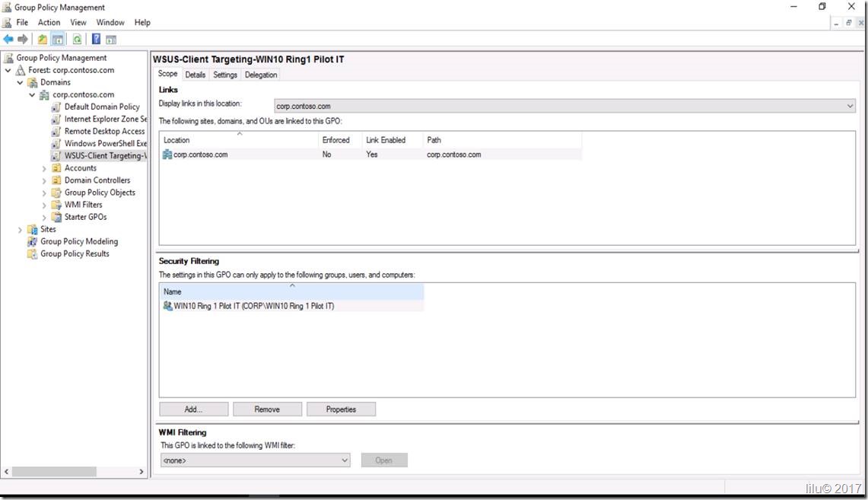Viewport: 868px width, 500px height.
Task: Click the Group Policy Results icon
Action: pyautogui.click(x=33, y=253)
